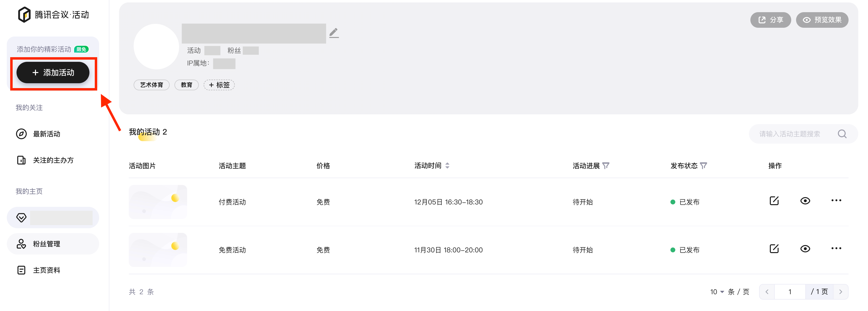Viewport: 868px width, 311px height.
Task: Open edit icon for 免费活动 row
Action: (774, 249)
